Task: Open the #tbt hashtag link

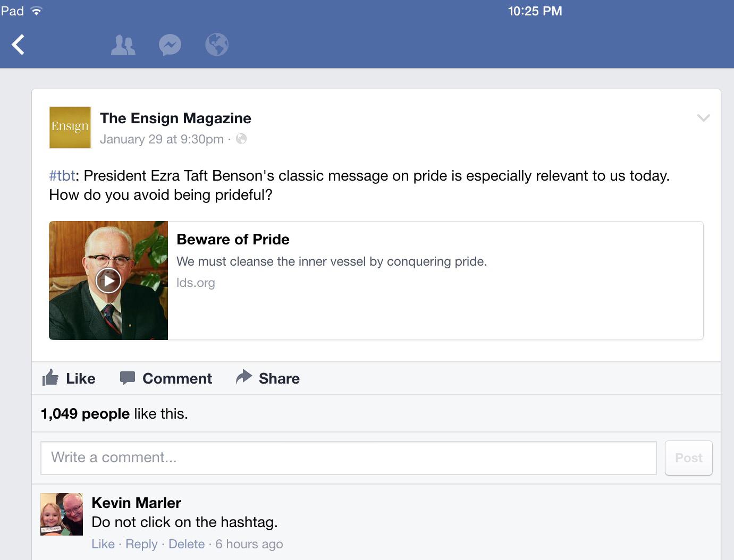Action: point(62,176)
